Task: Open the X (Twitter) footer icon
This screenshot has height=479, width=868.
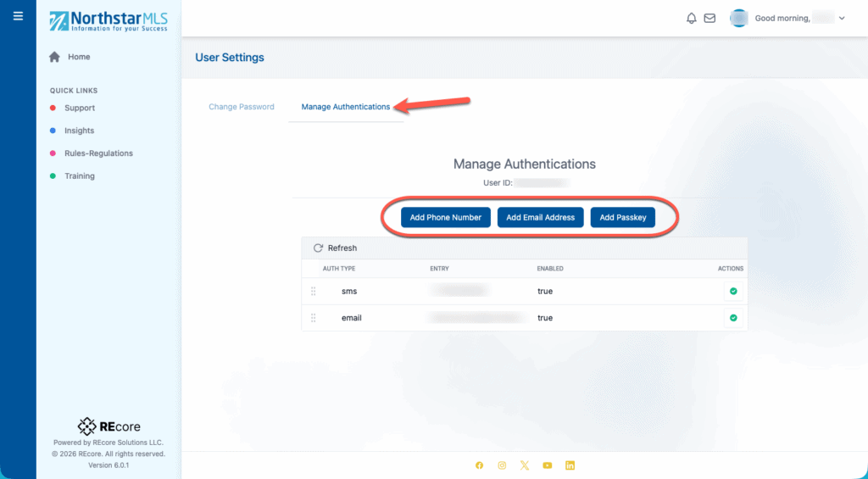Action: tap(525, 465)
